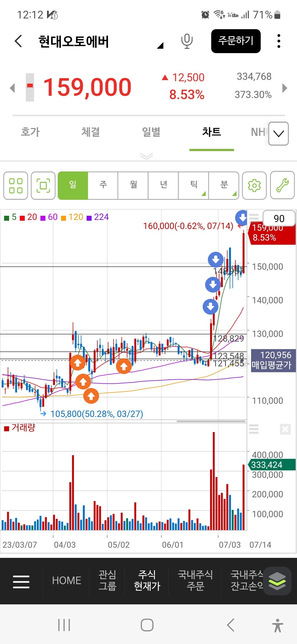Screen dimensions: 297x644
Task: Open price chart panel hamburger handle
Action: click(x=254, y=218)
